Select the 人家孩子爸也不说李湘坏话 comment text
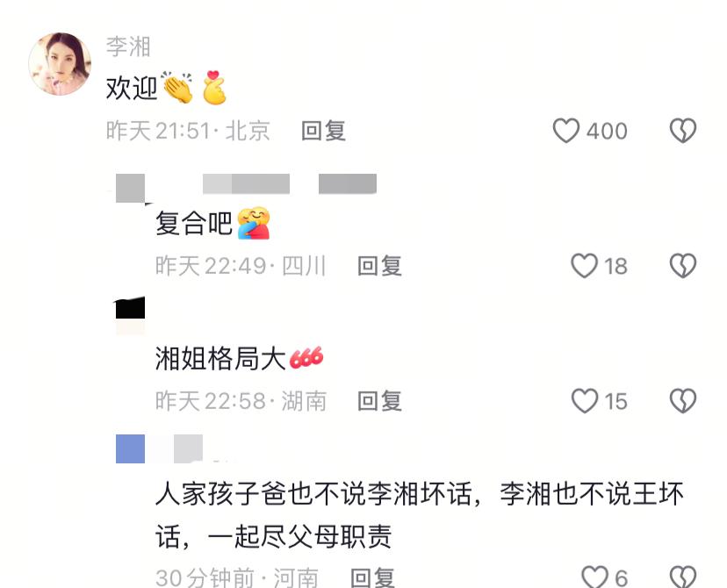This screenshot has height=588, width=727. (x=420, y=515)
